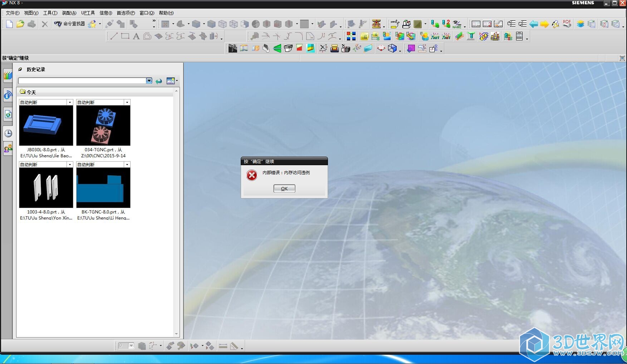Click the fullscreen toggle icon at right of status line
Image resolution: width=627 pixels, height=364 pixels.
pos(622,58)
